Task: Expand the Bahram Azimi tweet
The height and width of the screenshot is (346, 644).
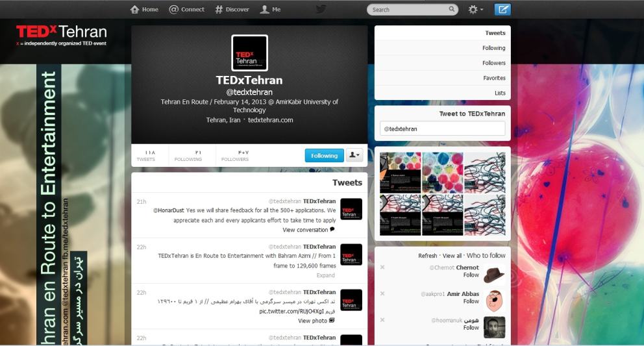Action: [326, 275]
